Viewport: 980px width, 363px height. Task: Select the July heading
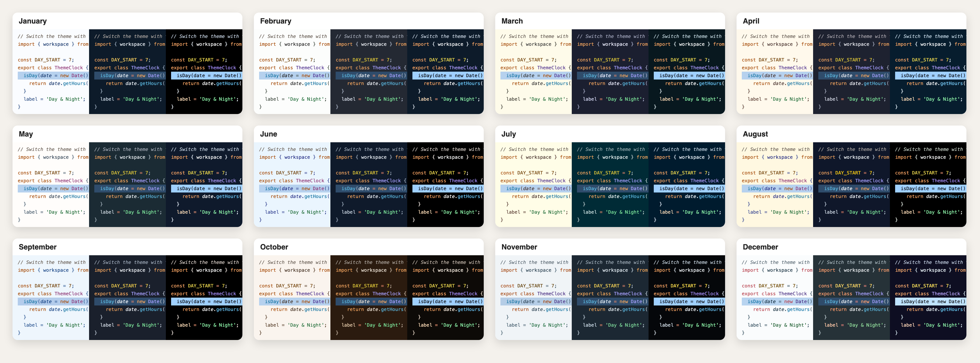509,134
